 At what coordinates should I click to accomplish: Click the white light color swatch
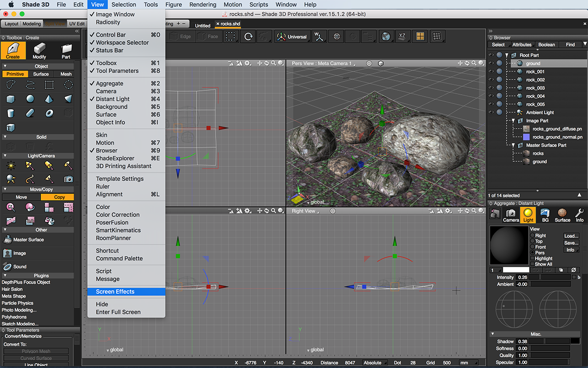pos(516,270)
